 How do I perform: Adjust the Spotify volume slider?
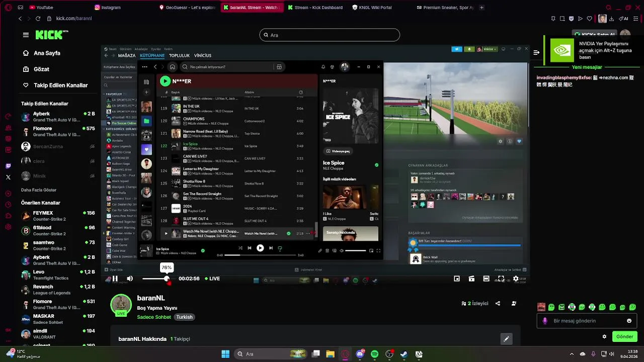tap(356, 250)
